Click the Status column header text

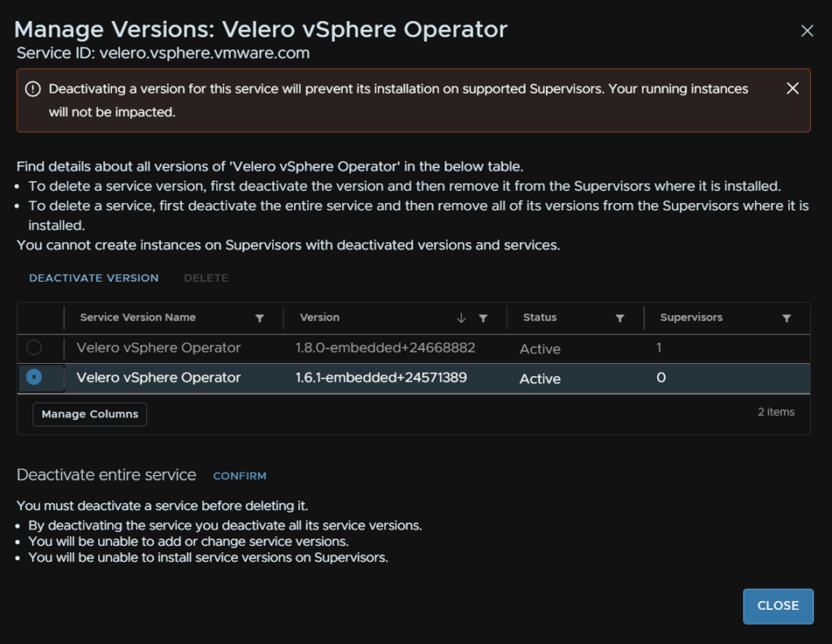[539, 318]
